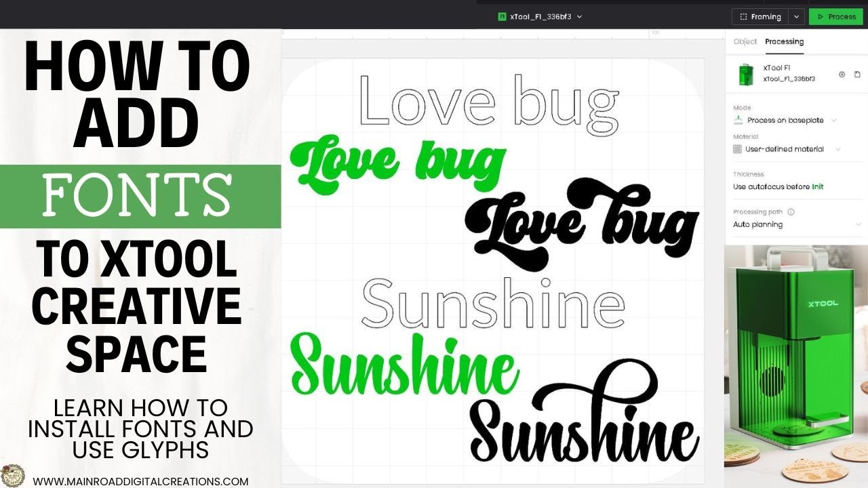This screenshot has height=488, width=868.
Task: Click the 'Mode' label
Action: pos(742,108)
